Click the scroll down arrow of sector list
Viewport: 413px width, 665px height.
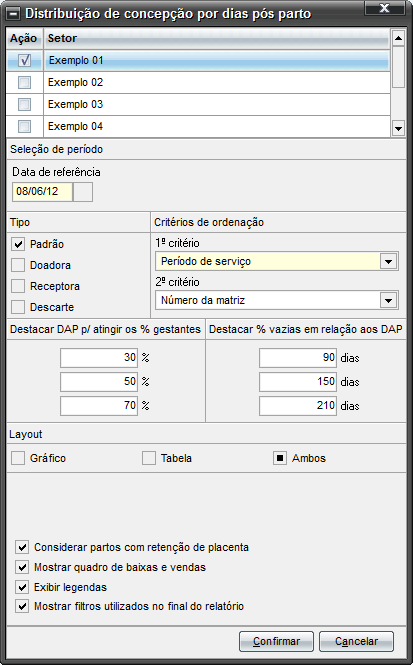point(398,128)
